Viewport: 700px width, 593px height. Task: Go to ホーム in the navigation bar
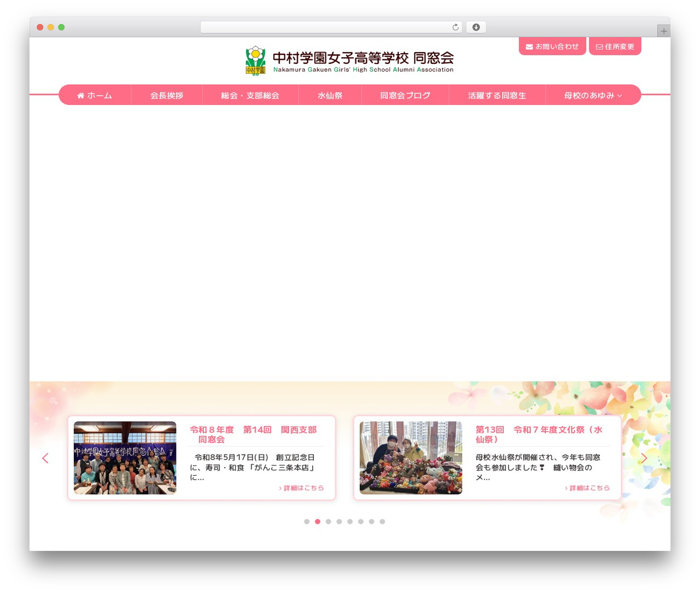click(95, 95)
